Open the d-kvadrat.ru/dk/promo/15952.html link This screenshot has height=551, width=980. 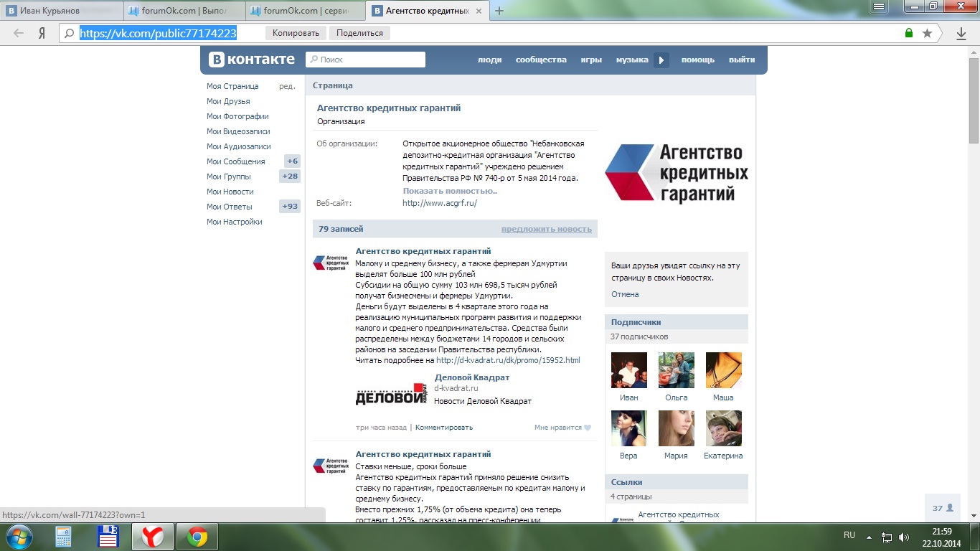point(508,360)
